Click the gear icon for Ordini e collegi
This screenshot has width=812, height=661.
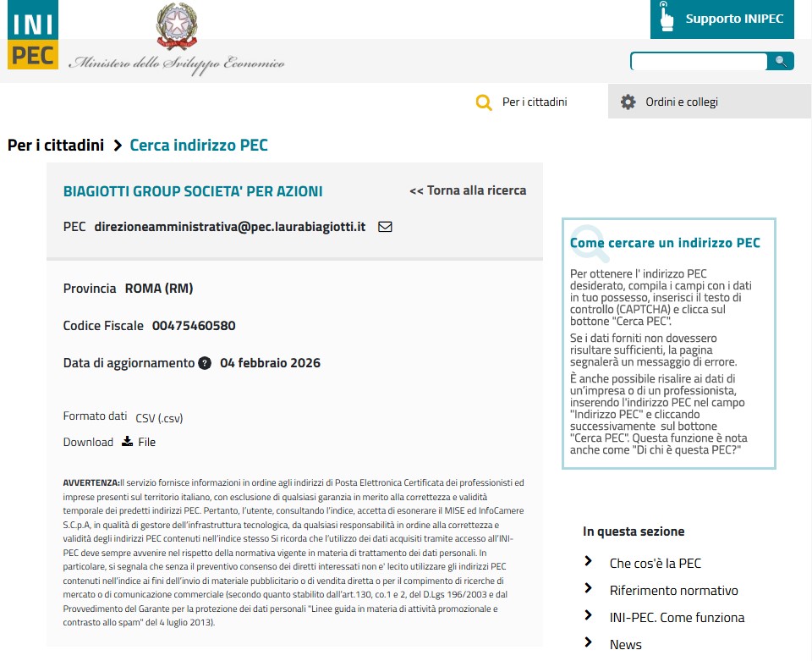(628, 102)
